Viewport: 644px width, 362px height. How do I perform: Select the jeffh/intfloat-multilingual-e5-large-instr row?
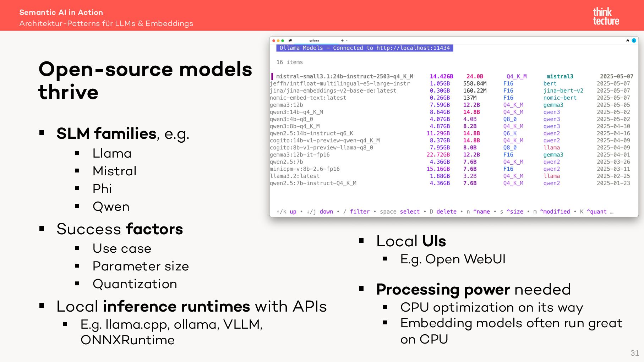click(450, 83)
